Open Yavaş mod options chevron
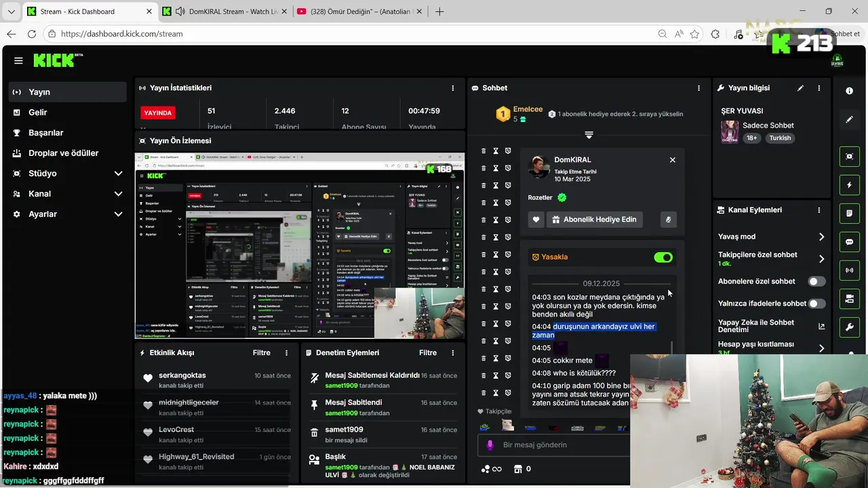Screen dimensions: 868x488 tap(821, 237)
